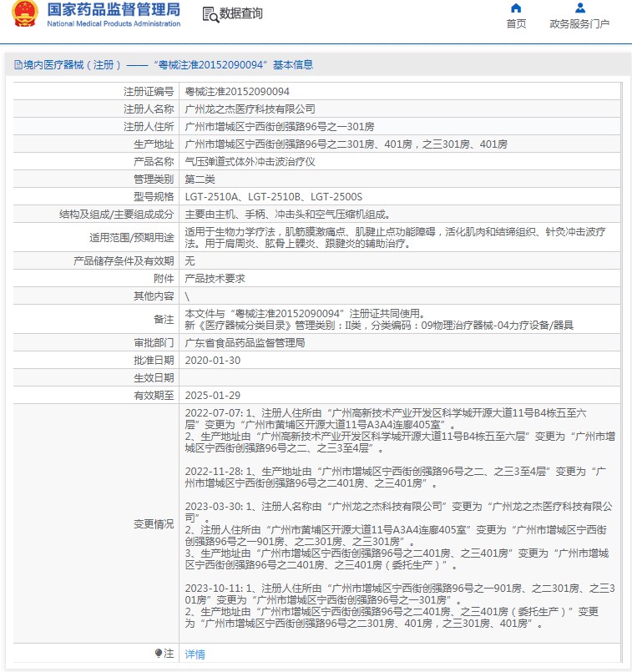The width and height of the screenshot is (632, 672).
Task: Click the National Medical Products Administration subtitle
Action: pos(114,24)
